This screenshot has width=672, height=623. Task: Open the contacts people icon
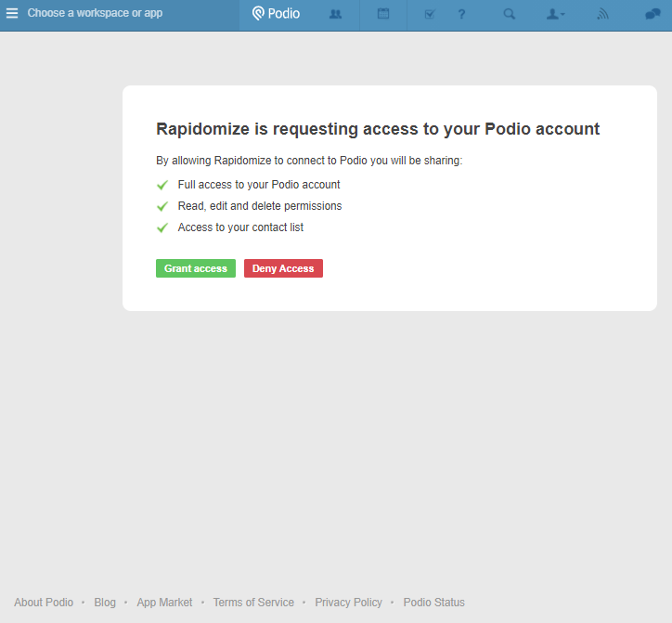pyautogui.click(x=336, y=14)
